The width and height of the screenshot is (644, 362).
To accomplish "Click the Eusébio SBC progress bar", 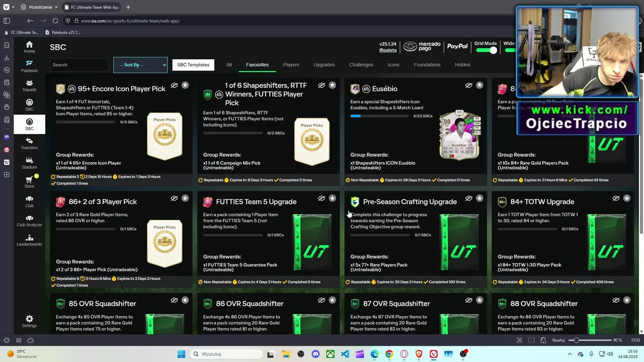I will [x=379, y=116].
